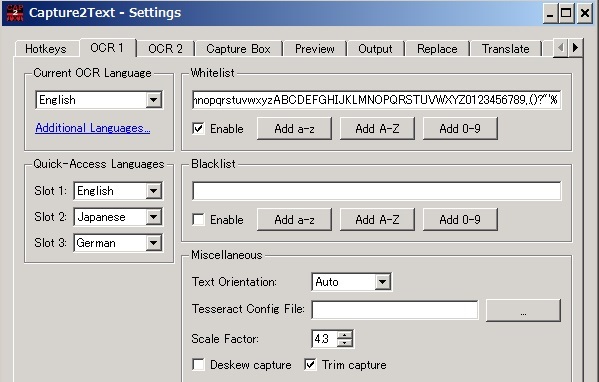Close the Settings window
The image size is (599, 382).
pos(585,13)
